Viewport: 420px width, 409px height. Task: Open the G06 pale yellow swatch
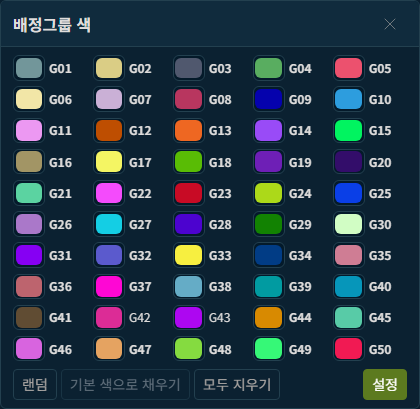point(29,99)
